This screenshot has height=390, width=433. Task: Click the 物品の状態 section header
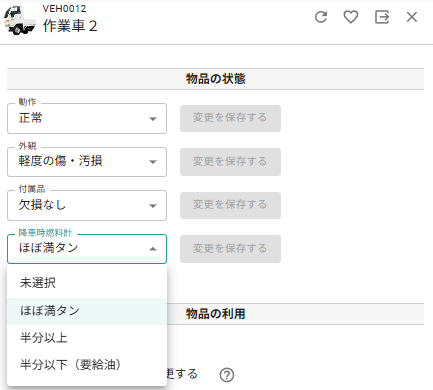coord(215,79)
